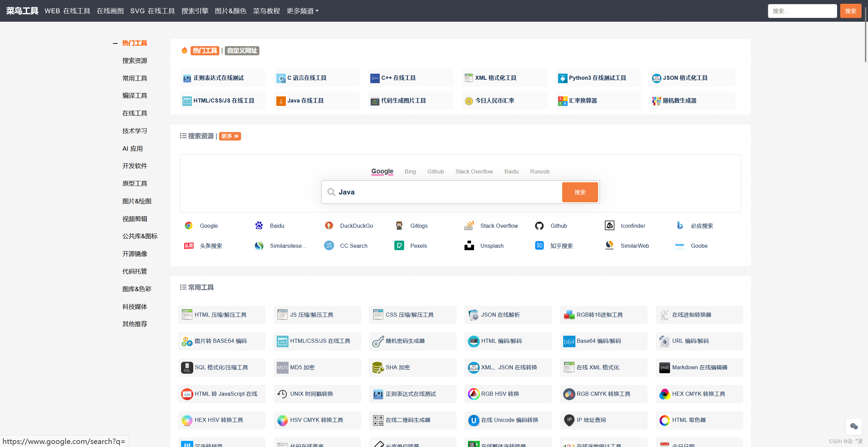
Task: Click the 搜索 button in top bar
Action: pos(850,10)
